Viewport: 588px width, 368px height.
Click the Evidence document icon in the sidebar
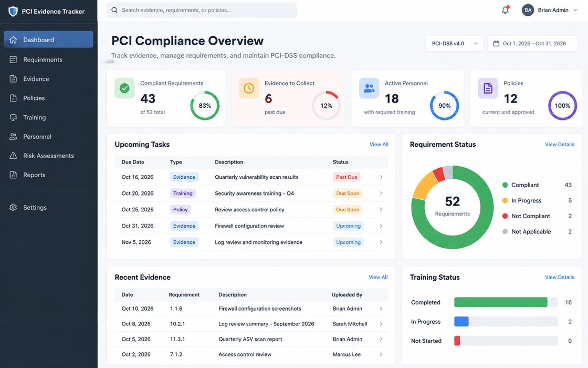coord(13,78)
